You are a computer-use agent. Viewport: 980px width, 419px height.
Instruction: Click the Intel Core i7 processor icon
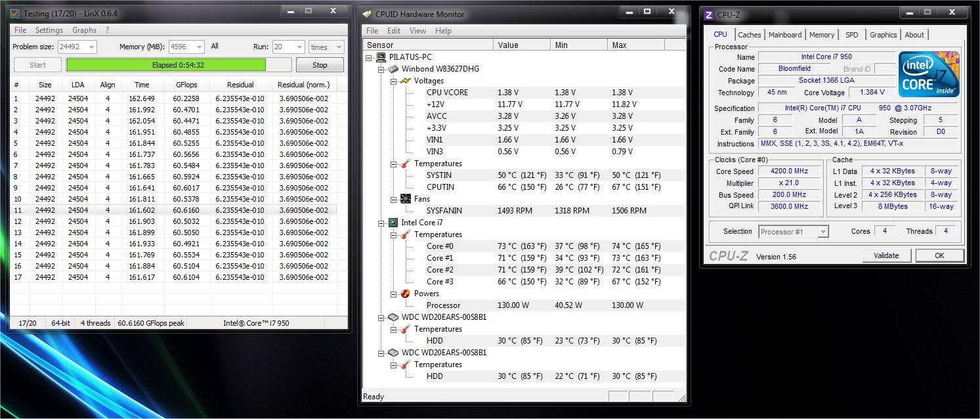pyautogui.click(x=393, y=223)
